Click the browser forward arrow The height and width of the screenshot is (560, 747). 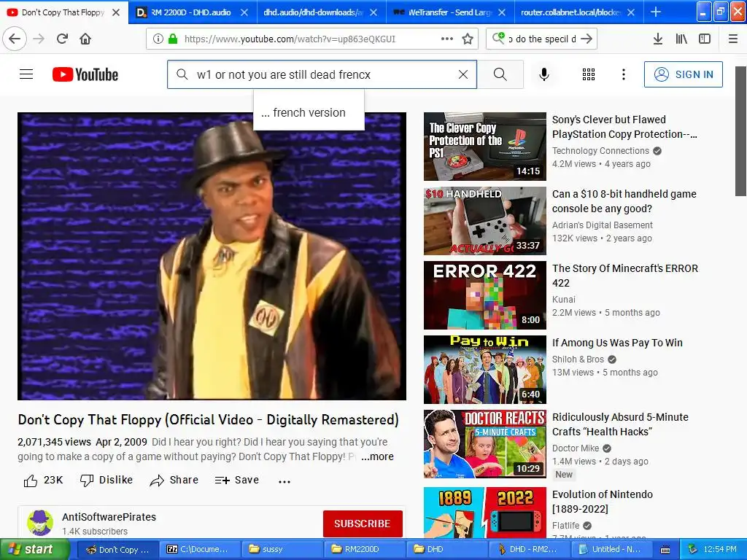click(39, 39)
